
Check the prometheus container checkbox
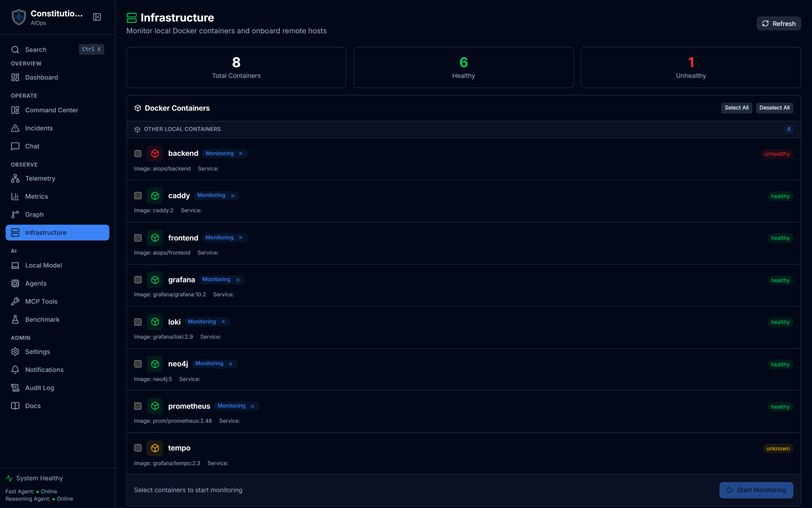point(138,406)
